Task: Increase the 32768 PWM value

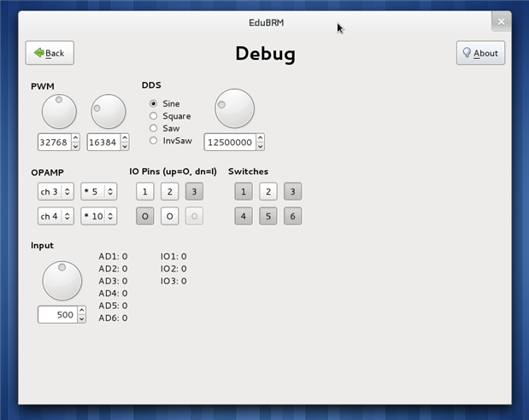Action: point(75,138)
